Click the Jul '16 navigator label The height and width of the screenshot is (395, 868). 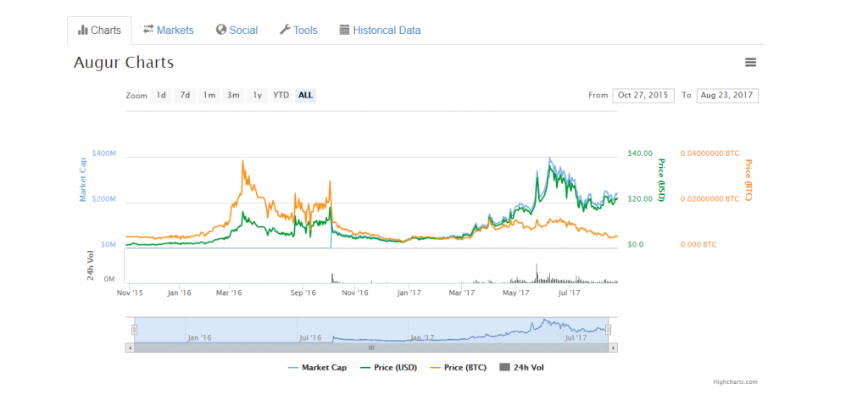[310, 337]
